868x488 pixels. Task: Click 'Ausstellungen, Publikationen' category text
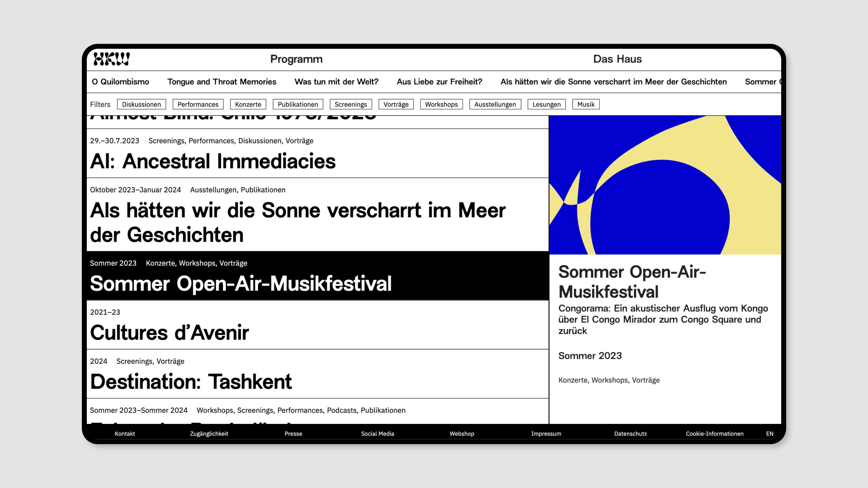click(238, 190)
